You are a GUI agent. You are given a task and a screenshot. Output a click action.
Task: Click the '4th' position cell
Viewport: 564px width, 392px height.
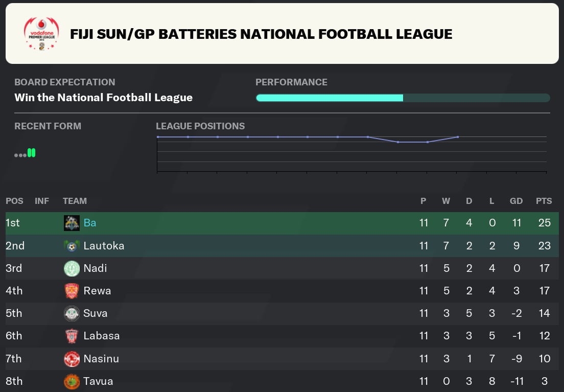tap(14, 291)
